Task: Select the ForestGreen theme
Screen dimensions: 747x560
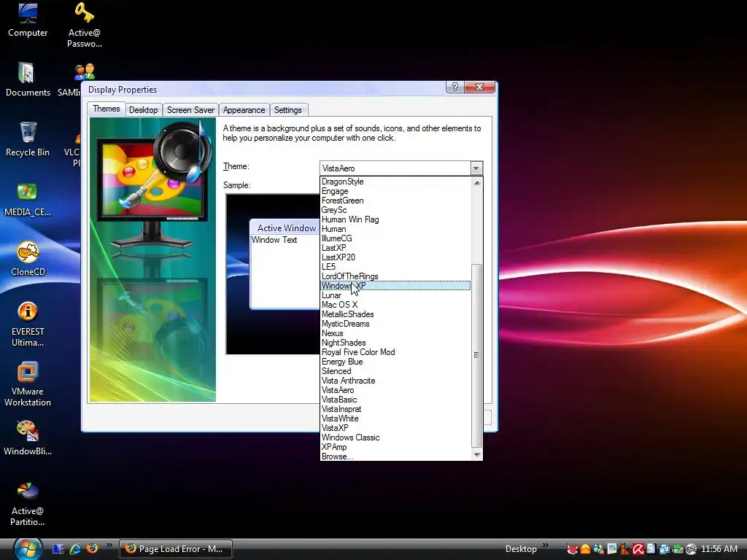Action: coord(395,201)
